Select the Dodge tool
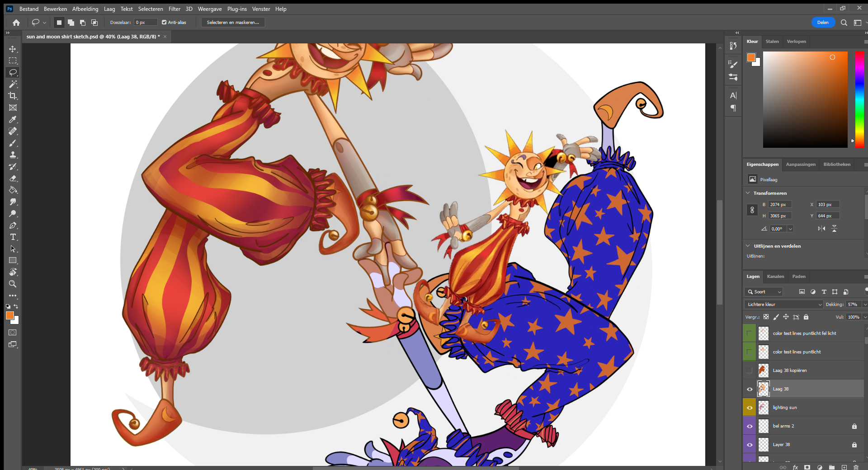Image resolution: width=868 pixels, height=470 pixels. [x=13, y=213]
